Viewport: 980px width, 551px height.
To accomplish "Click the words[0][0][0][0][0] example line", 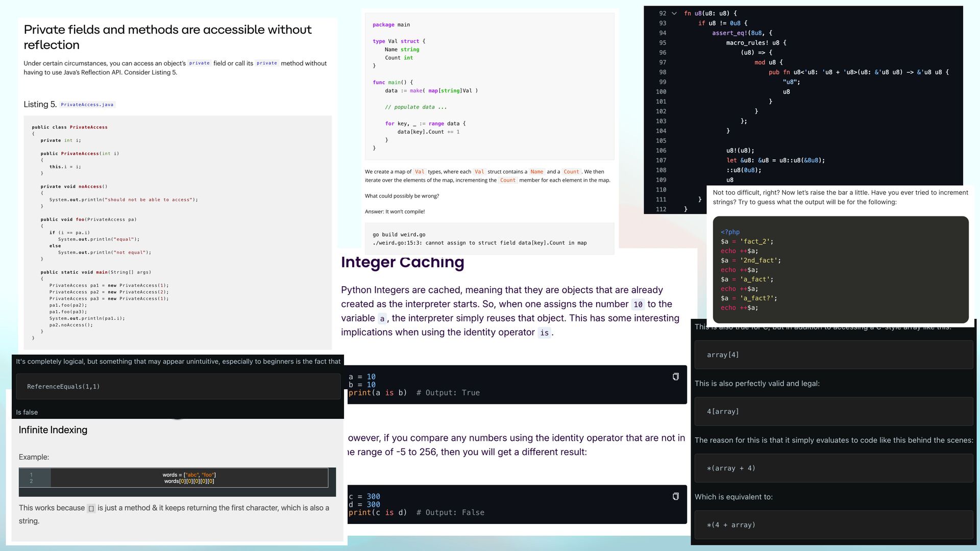I will click(x=189, y=481).
